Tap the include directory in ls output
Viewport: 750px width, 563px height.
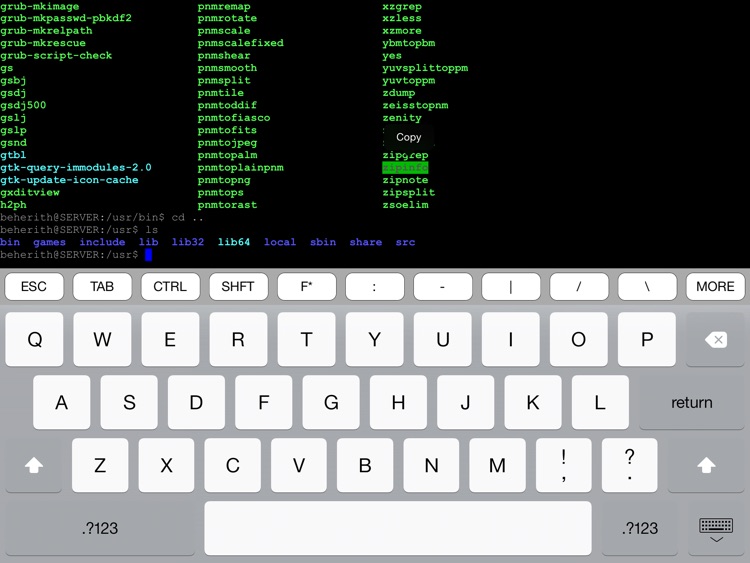pos(102,242)
